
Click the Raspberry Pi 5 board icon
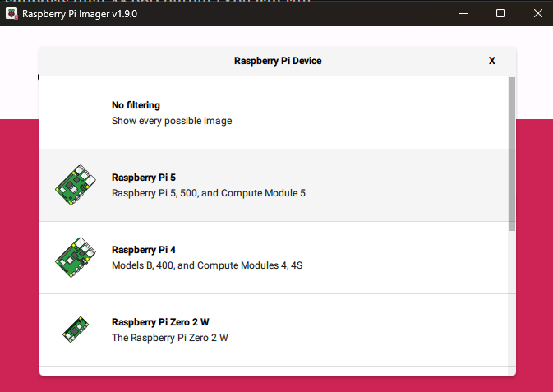point(76,185)
